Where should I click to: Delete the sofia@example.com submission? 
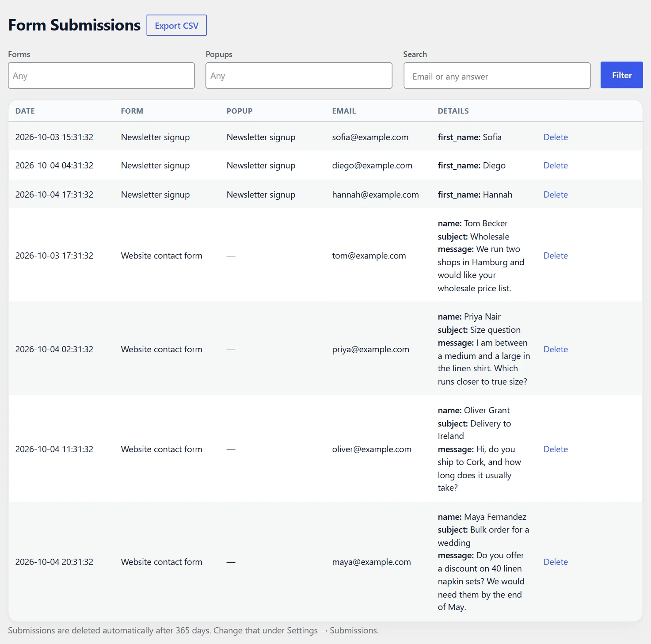[x=556, y=137]
